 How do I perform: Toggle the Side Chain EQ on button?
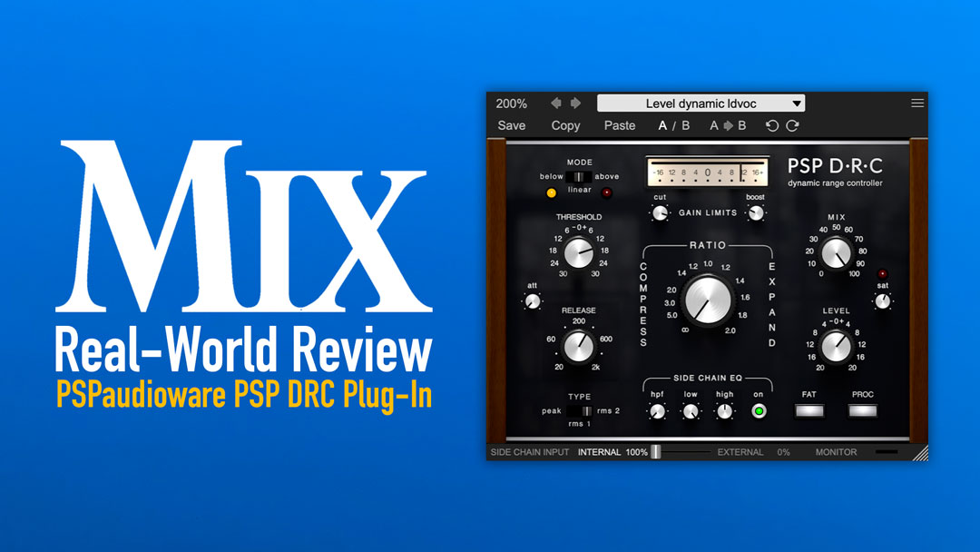(x=759, y=411)
